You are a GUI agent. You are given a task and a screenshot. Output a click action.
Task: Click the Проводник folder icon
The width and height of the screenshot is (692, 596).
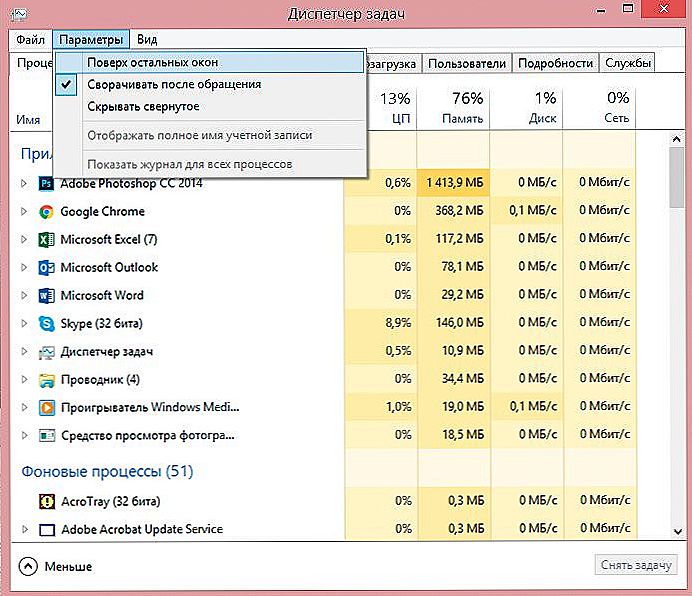click(46, 380)
